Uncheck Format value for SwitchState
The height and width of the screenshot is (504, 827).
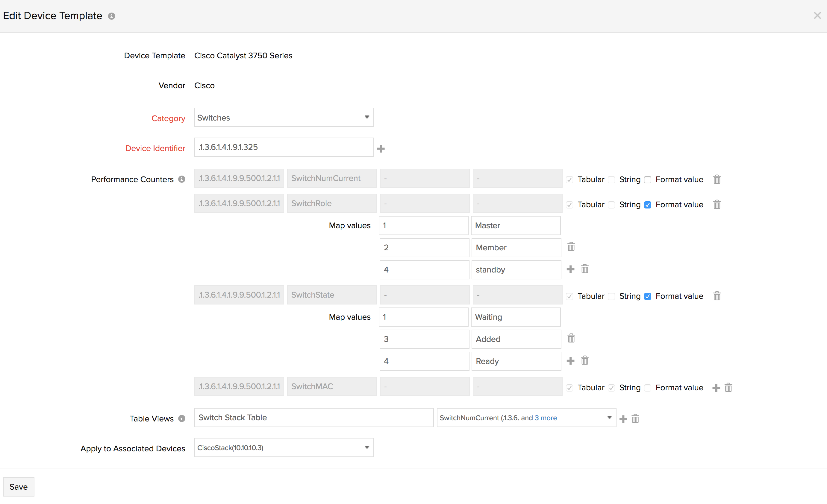(647, 296)
